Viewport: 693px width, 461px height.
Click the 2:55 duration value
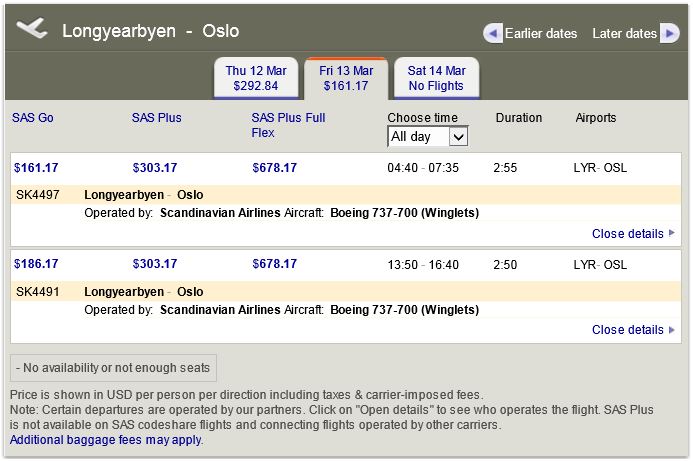coord(505,168)
